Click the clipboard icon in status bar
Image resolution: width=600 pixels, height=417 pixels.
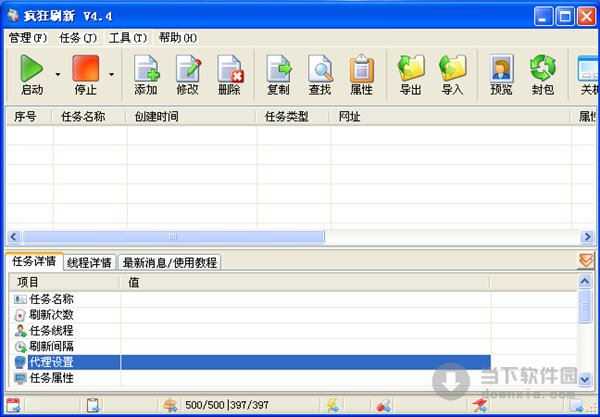pyautogui.click(x=93, y=405)
